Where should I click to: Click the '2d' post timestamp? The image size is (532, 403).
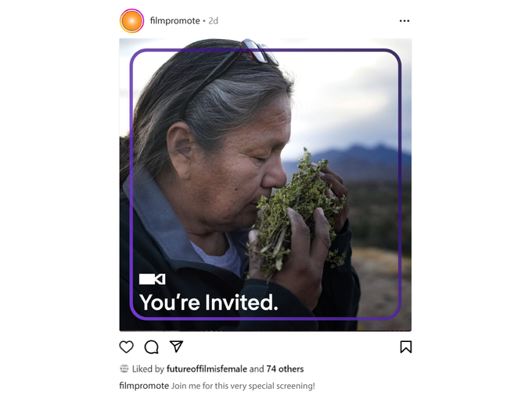[213, 20]
